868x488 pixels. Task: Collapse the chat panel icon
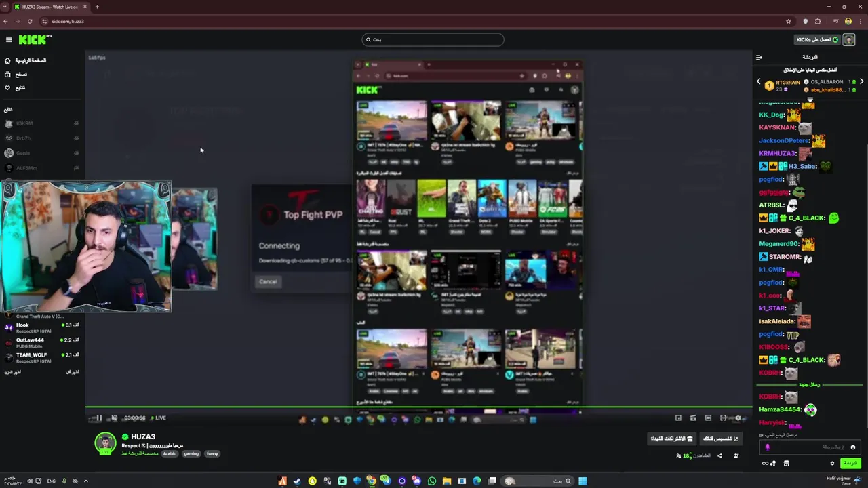point(759,57)
